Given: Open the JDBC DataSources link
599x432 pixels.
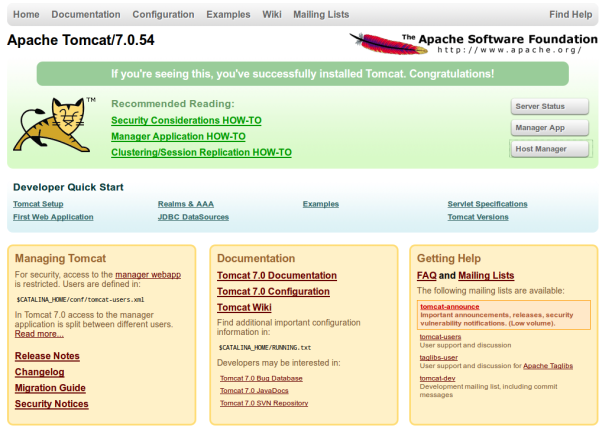Looking at the screenshot, I should tap(193, 217).
